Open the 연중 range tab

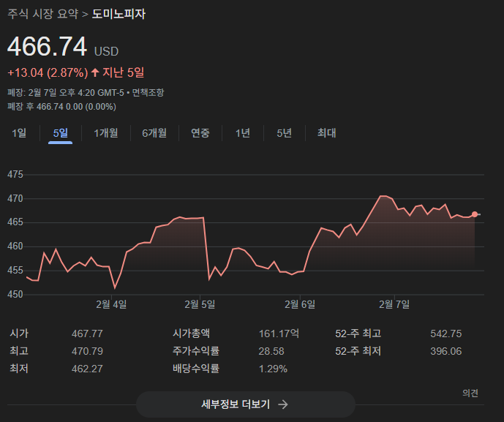point(200,132)
